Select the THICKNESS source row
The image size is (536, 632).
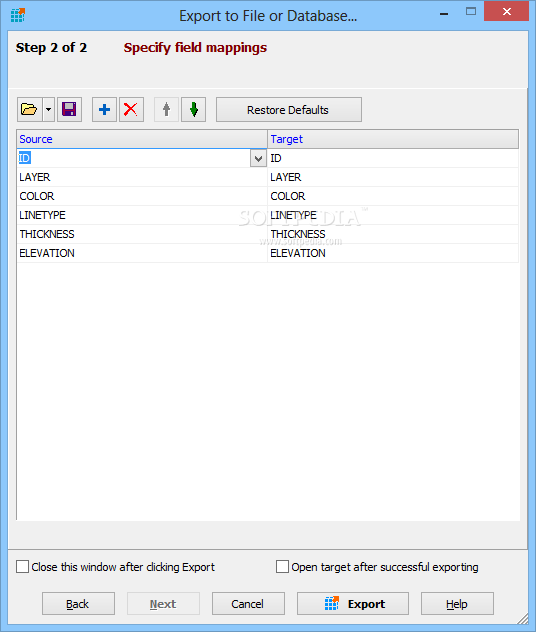(x=142, y=234)
